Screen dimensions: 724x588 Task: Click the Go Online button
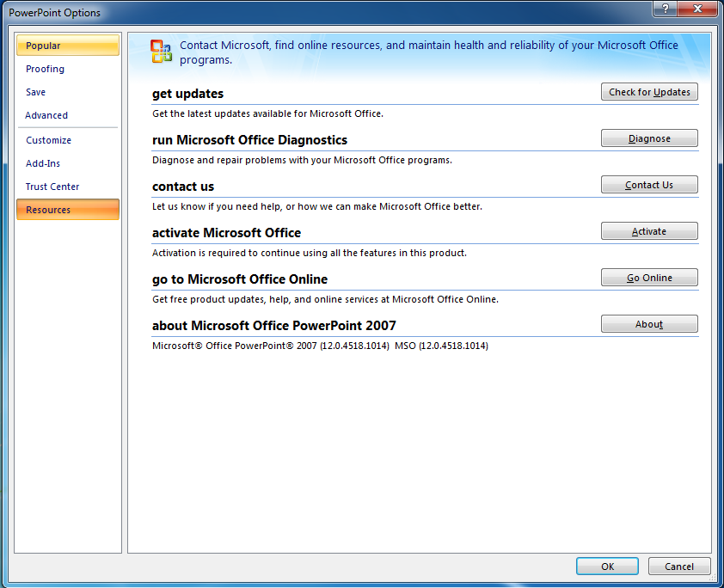[649, 278]
